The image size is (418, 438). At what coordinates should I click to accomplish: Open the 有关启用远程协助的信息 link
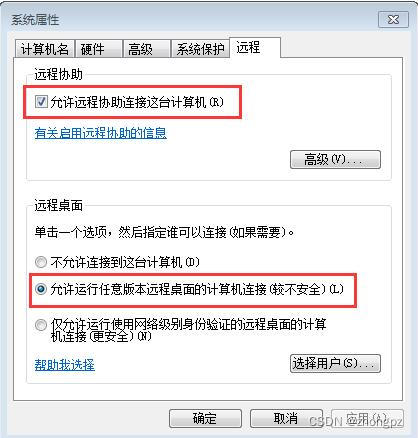coord(101,133)
